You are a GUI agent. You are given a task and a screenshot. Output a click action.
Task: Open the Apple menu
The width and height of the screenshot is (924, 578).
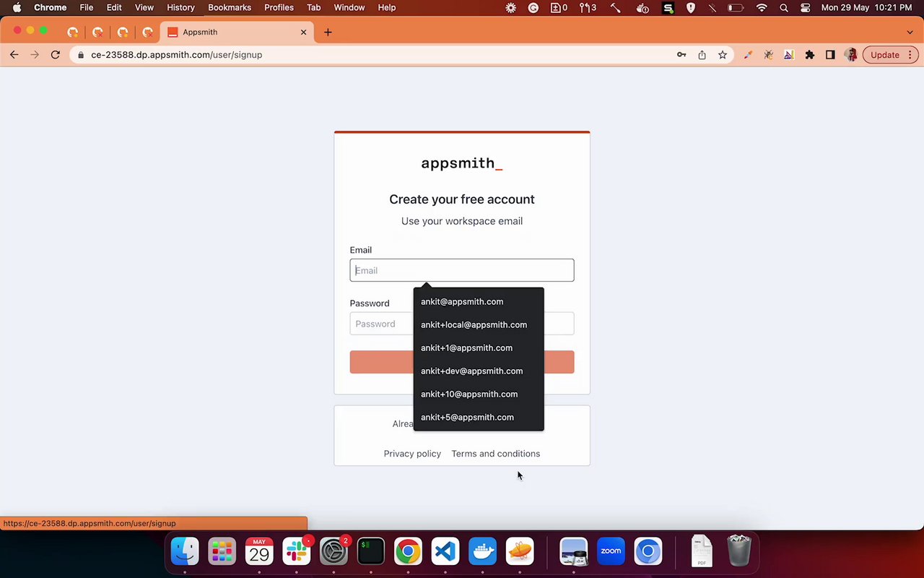[x=17, y=7]
